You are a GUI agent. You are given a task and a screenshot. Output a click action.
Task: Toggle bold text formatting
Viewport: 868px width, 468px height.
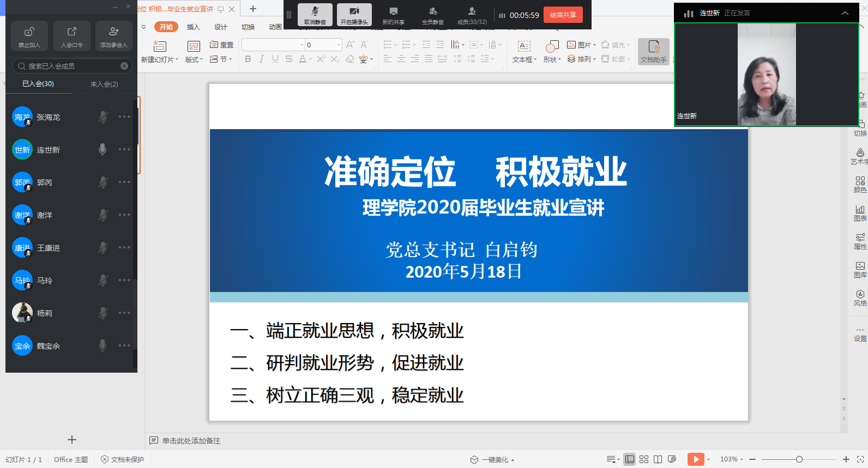pos(248,59)
